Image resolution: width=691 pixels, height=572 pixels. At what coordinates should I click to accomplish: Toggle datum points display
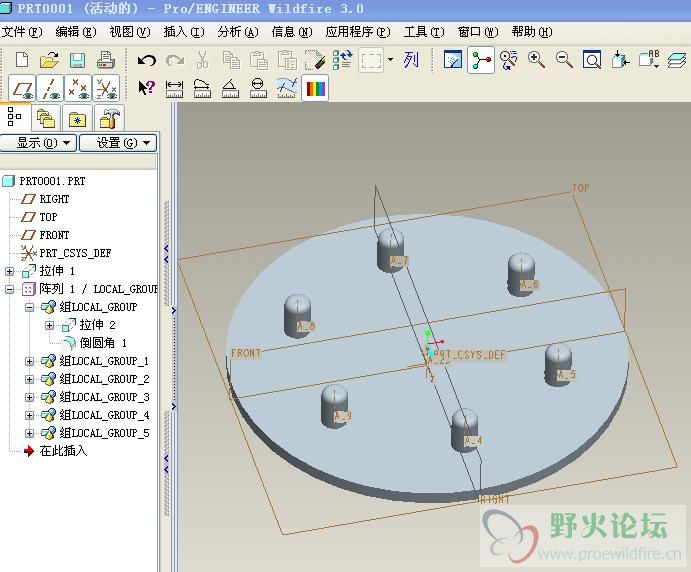78,89
